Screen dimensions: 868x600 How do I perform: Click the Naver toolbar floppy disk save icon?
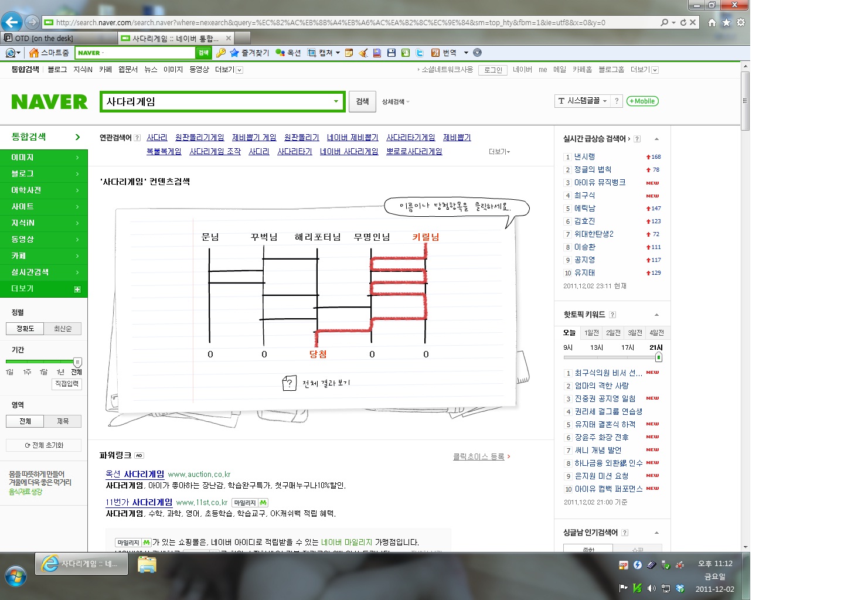click(x=392, y=53)
